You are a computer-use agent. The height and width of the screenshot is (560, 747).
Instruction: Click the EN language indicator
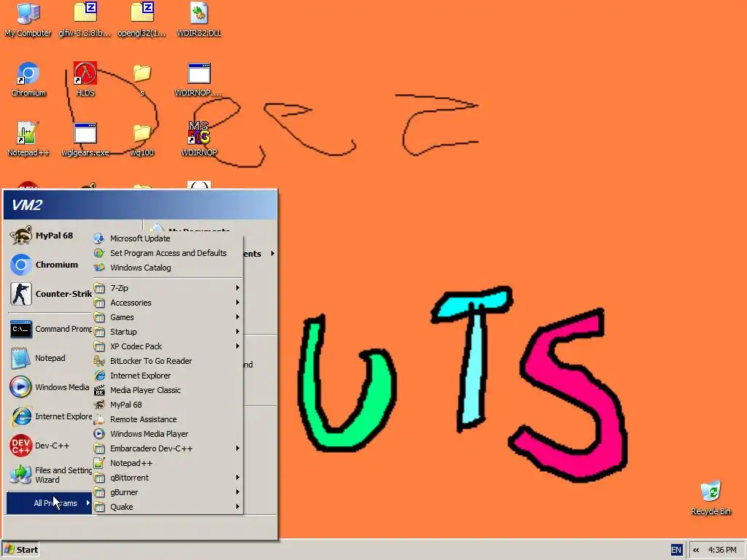(x=676, y=550)
